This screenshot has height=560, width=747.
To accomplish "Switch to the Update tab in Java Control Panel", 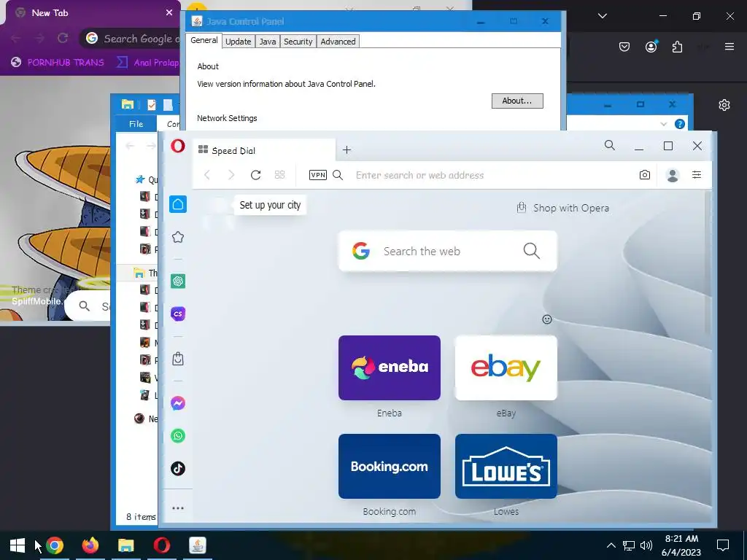I will [239, 42].
